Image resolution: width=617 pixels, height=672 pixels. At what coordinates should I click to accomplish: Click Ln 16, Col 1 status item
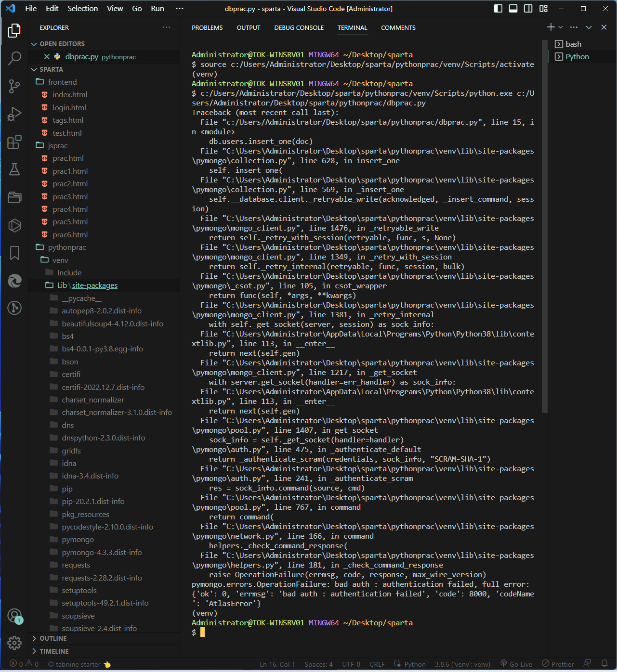277,664
